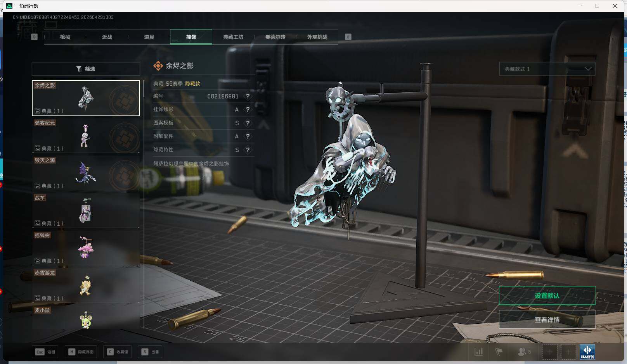Click the help icon beside 图案模板
Viewport: 627px width, 364px height.
pyautogui.click(x=248, y=123)
